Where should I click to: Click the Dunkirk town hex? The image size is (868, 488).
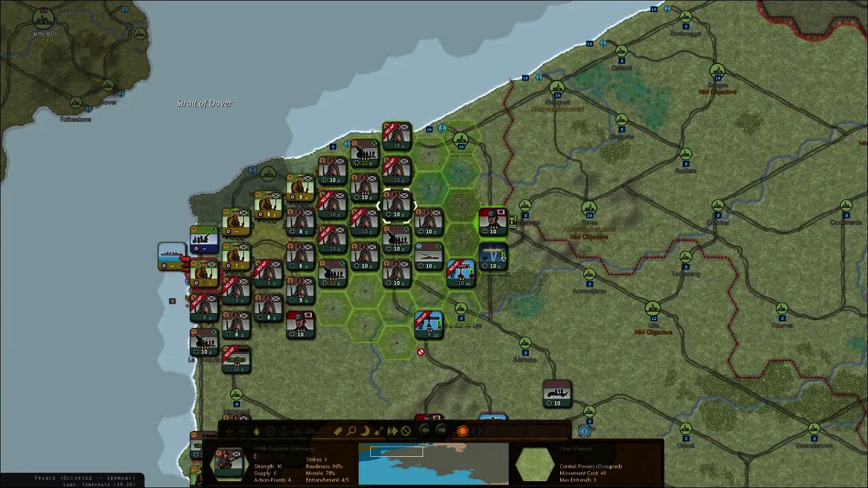(461, 140)
